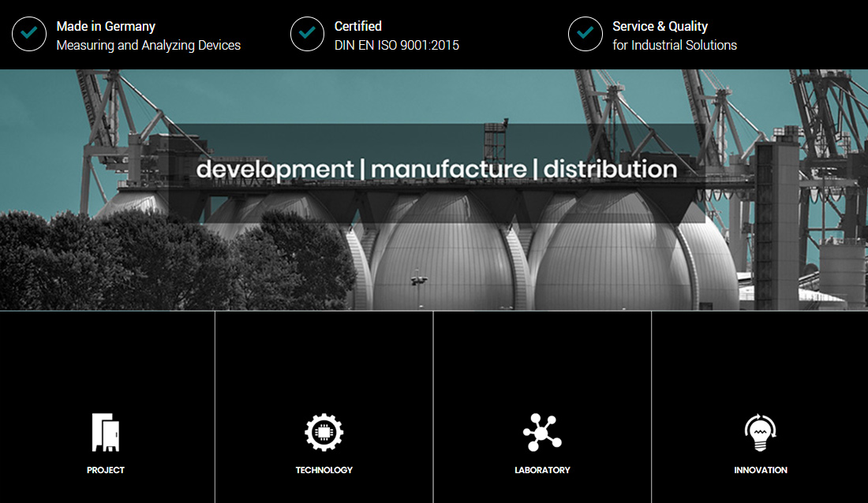Select the INNOVATION label

761,470
